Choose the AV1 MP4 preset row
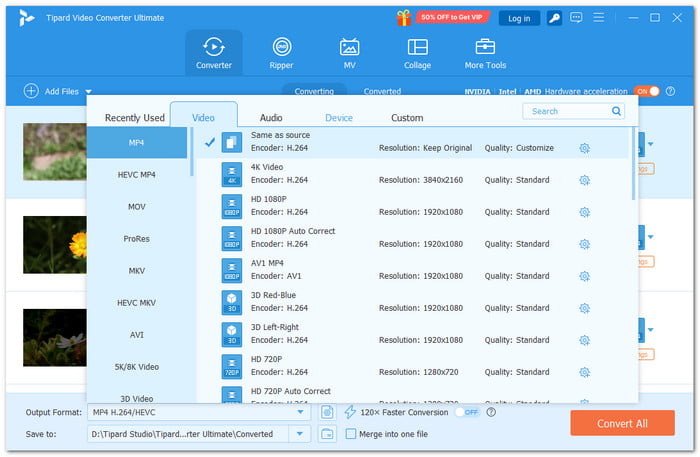700x457 pixels. pos(412,270)
